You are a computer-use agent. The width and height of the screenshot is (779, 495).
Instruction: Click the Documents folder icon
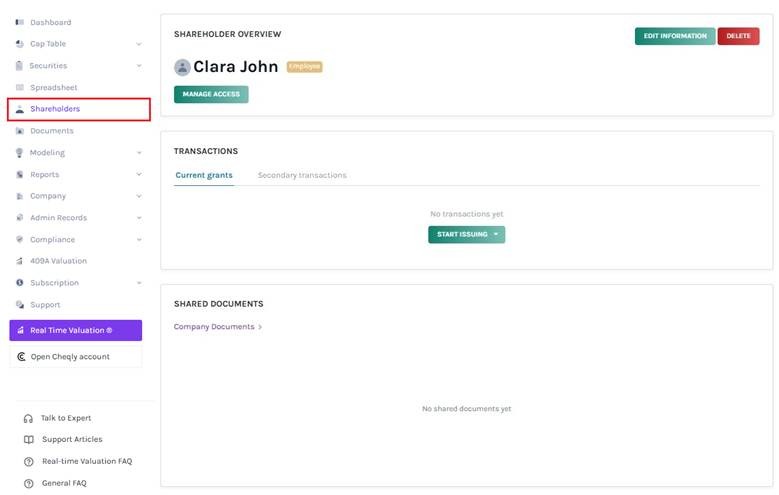[x=19, y=131]
